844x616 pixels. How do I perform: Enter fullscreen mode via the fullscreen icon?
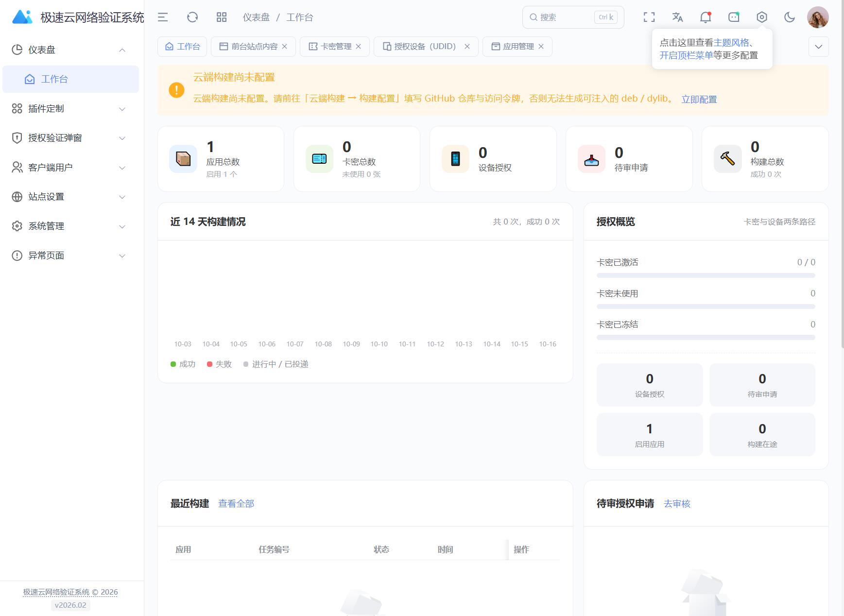(x=649, y=17)
